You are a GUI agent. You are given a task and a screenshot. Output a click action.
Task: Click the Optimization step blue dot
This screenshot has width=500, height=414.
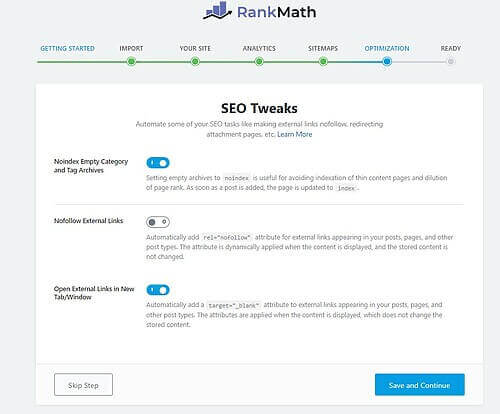pyautogui.click(x=387, y=62)
